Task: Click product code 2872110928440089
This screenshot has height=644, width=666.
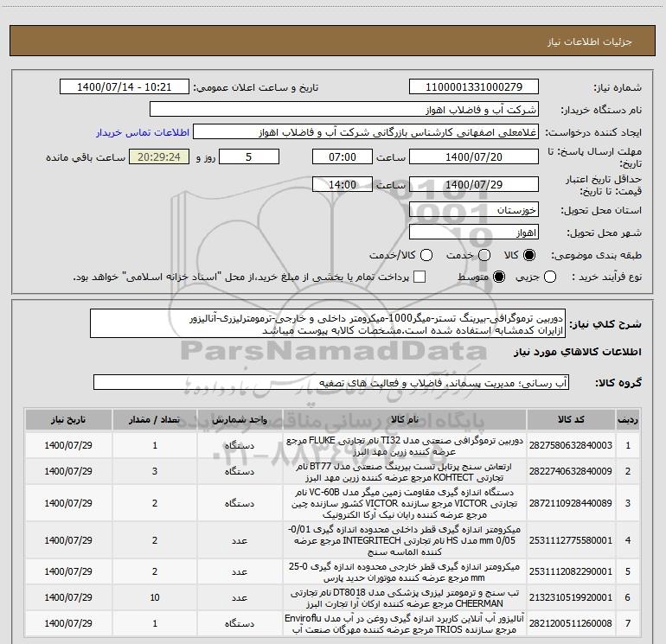Action: click(571, 503)
